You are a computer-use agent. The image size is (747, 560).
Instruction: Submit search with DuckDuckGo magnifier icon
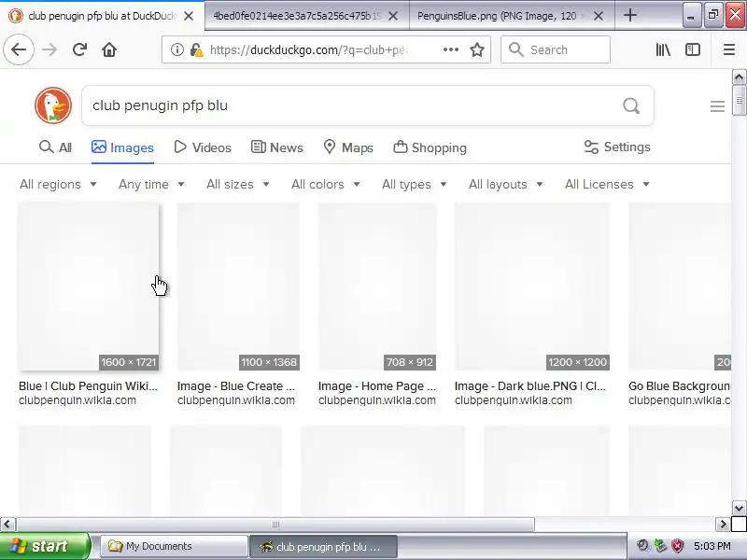[631, 105]
